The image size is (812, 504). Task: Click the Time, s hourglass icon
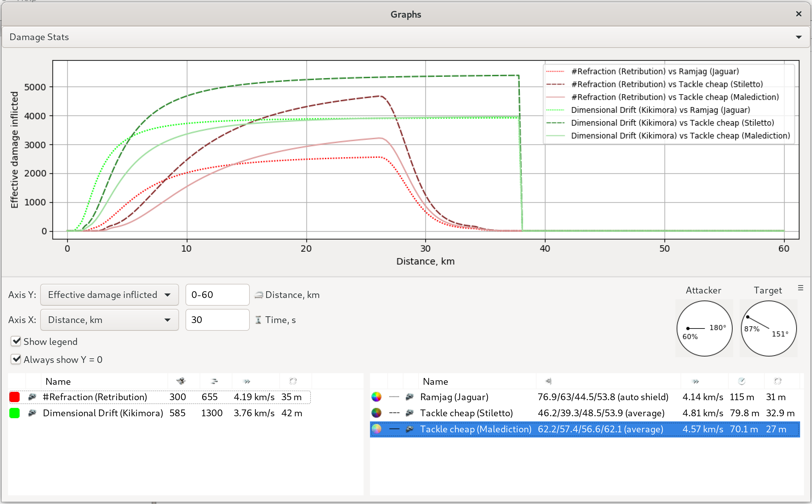[258, 320]
